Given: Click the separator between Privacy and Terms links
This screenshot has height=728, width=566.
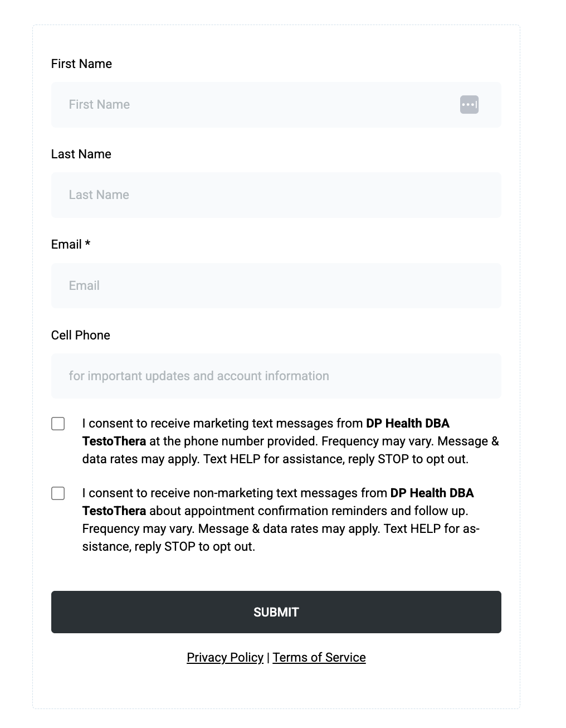Looking at the screenshot, I should click(268, 658).
